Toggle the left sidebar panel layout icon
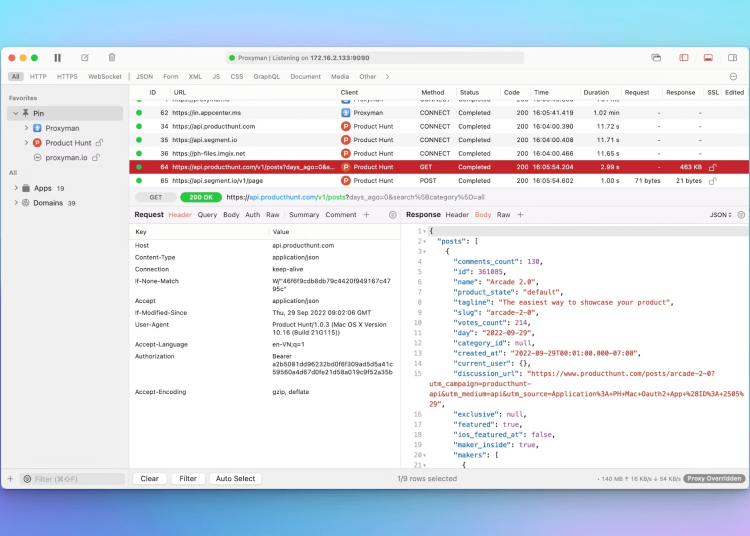The height and width of the screenshot is (536, 750). click(684, 58)
